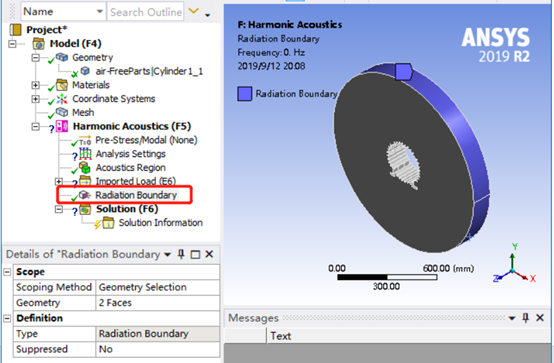The image size is (554, 363).
Task: Select Acoustics Region in the outline
Action: tap(130, 168)
